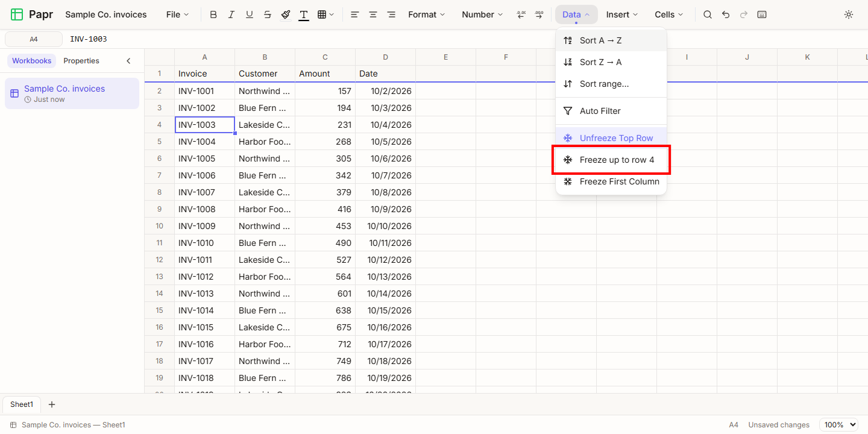
Task: Toggle bold formatting
Action: [213, 14]
